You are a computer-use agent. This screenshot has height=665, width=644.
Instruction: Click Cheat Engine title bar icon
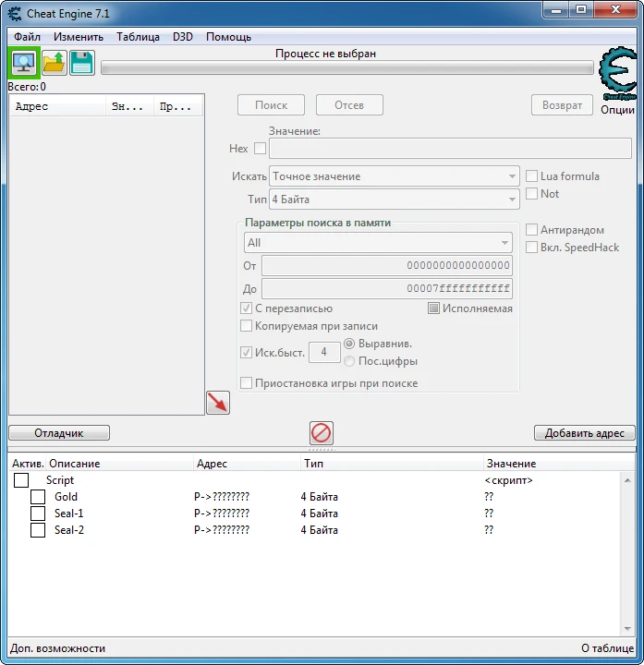[15, 14]
